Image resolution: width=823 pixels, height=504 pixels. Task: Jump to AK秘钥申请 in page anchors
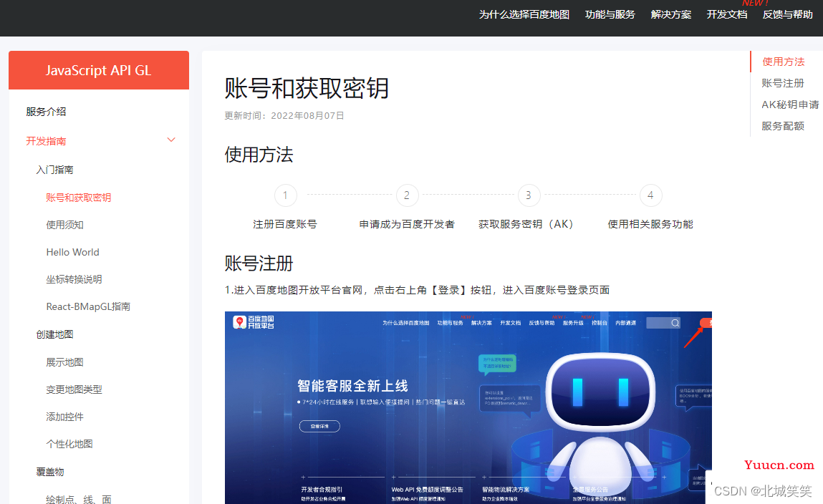[x=790, y=105]
